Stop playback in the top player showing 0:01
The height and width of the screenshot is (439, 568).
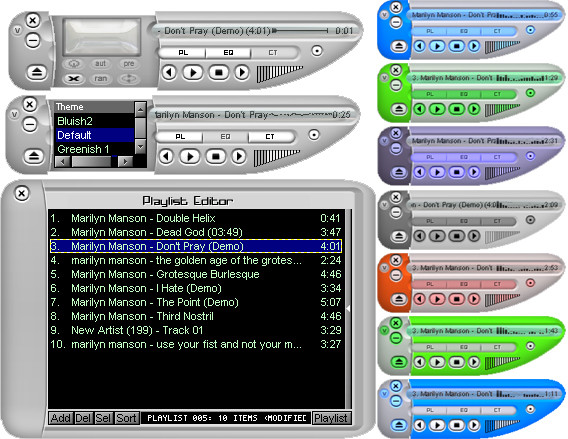pos(218,72)
